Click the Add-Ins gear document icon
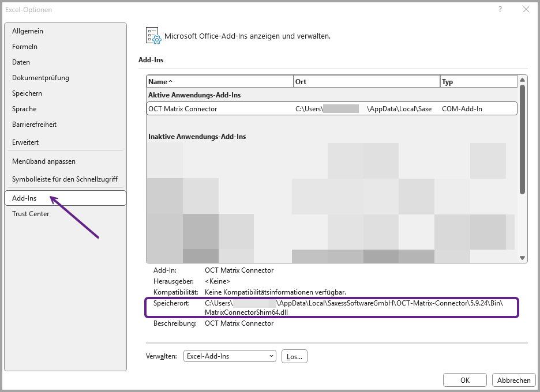Image resolution: width=540 pixels, height=392 pixels. click(153, 36)
